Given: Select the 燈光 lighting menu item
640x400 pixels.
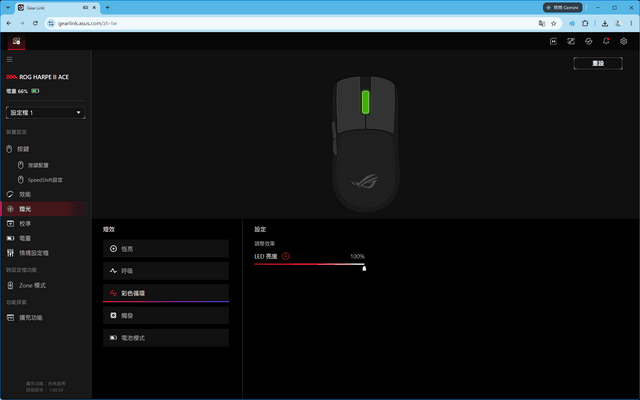Looking at the screenshot, I should point(45,209).
